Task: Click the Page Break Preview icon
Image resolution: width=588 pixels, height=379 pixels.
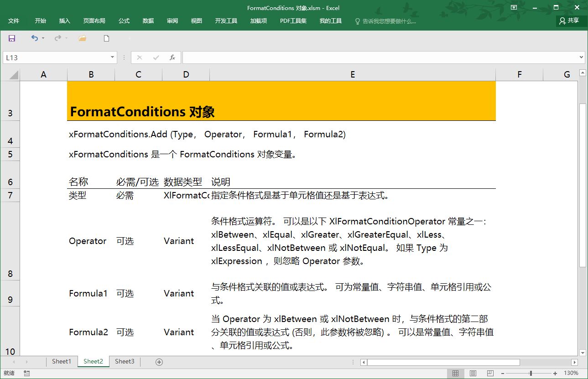Action: 490,373
